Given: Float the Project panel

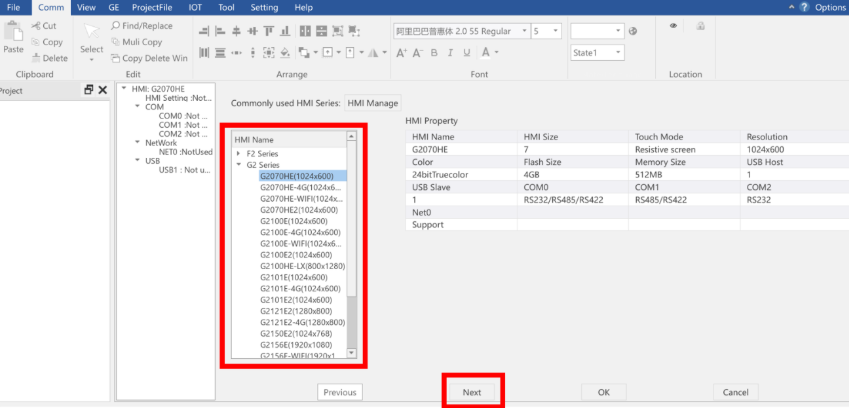Looking at the screenshot, I should pyautogui.click(x=89, y=90).
